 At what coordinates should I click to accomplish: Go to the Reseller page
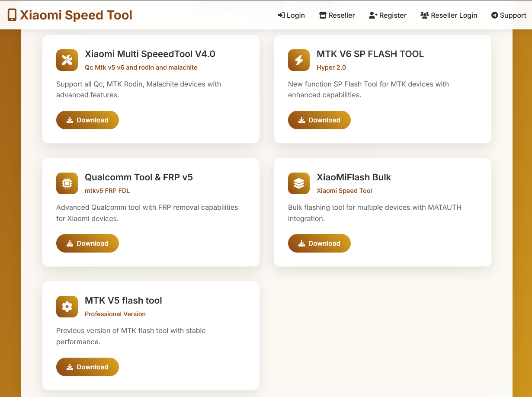[x=337, y=15]
